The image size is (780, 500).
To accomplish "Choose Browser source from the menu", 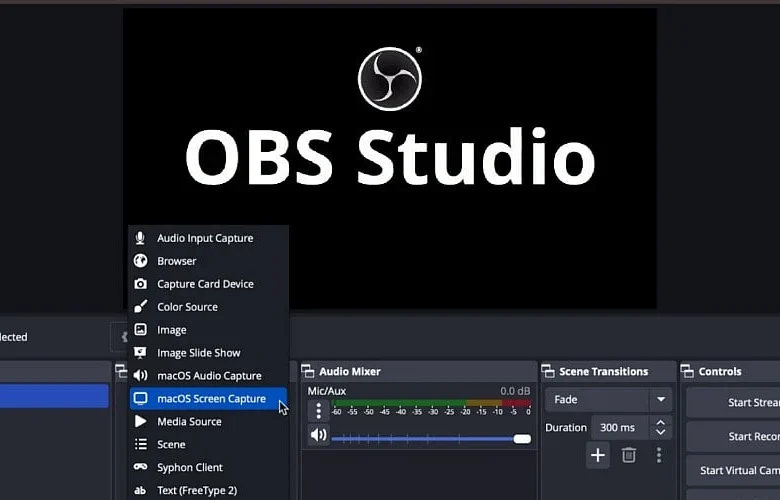I will [208, 261].
